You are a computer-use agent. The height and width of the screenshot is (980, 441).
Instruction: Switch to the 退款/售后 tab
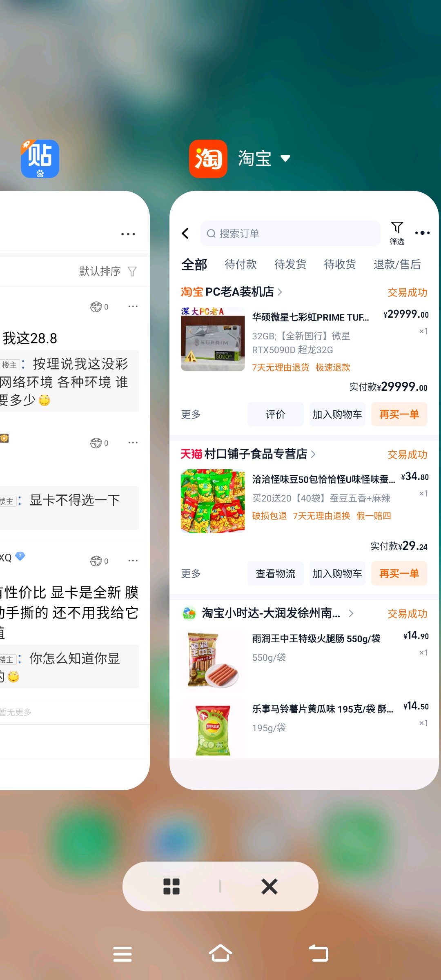click(x=397, y=265)
